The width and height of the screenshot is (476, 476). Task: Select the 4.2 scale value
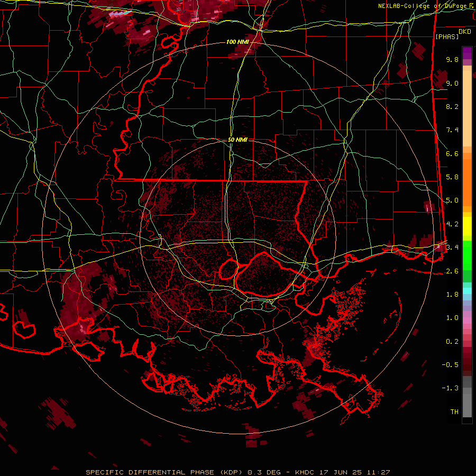(x=452, y=224)
